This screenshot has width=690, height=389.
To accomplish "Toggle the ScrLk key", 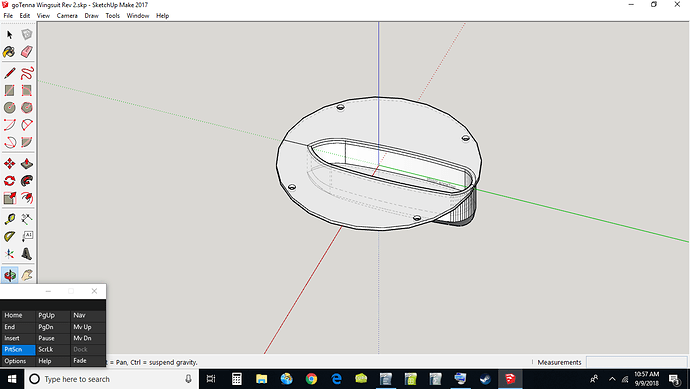I will pyautogui.click(x=53, y=350).
